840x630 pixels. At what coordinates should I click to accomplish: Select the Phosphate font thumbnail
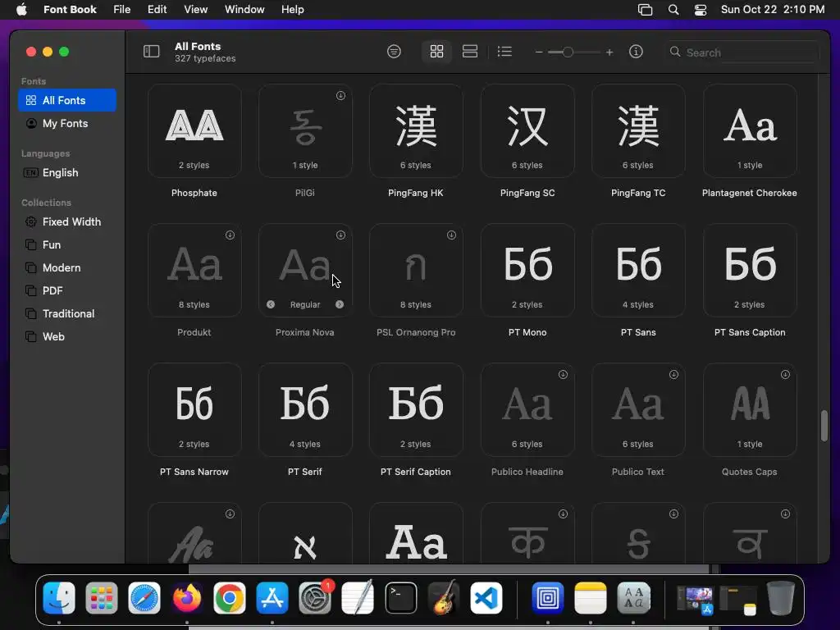[194, 130]
